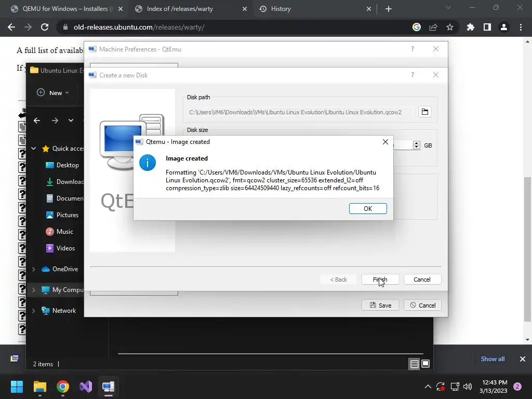The height and width of the screenshot is (399, 532).
Task: Go forward in Chrome browser
Action: (28, 27)
